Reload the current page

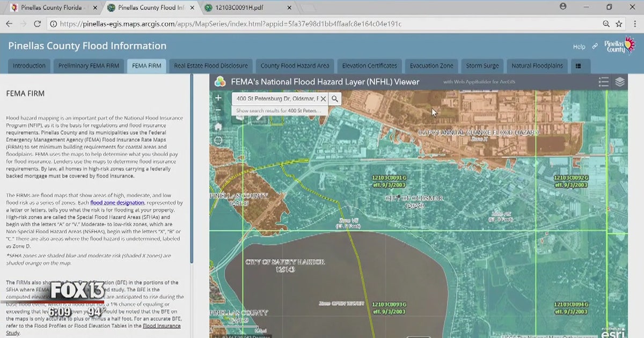[38, 24]
